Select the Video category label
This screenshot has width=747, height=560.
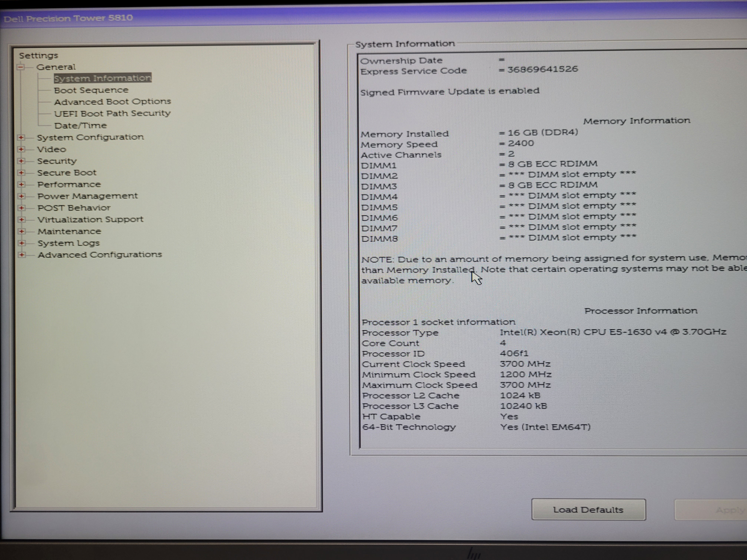[52, 149]
